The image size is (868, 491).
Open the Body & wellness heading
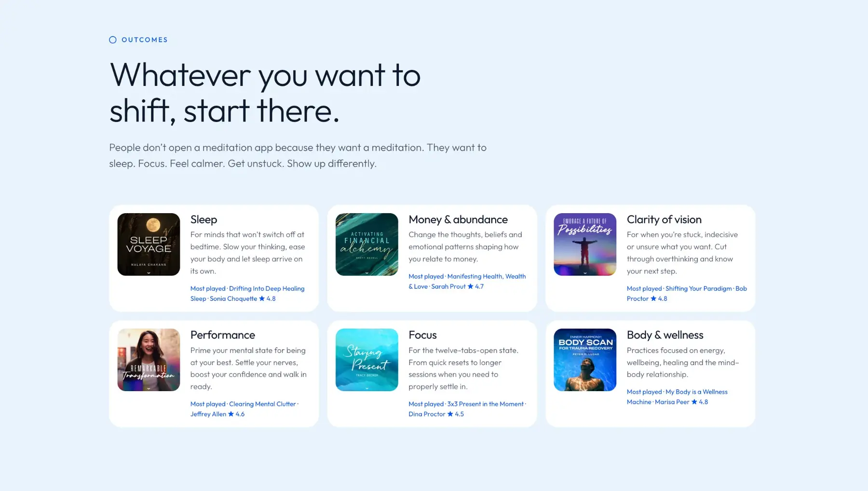coord(665,335)
